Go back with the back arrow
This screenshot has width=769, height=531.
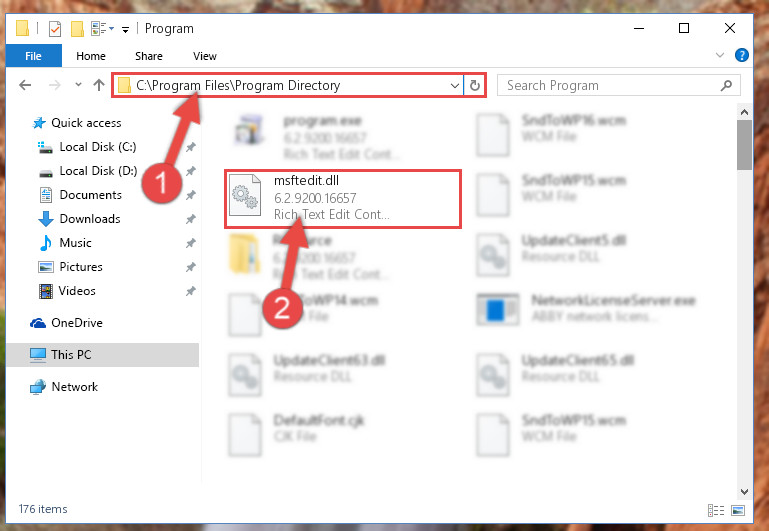25,85
